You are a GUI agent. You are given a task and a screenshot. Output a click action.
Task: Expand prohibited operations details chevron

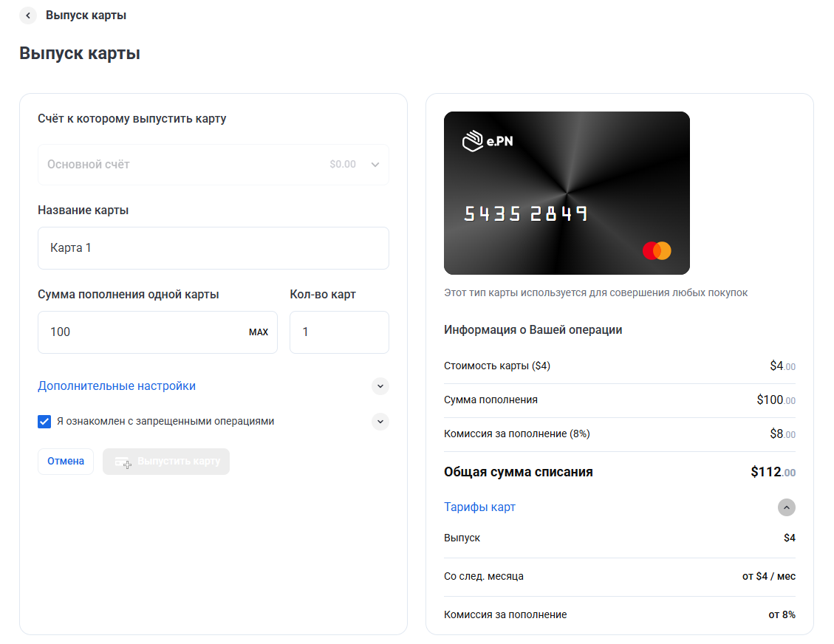point(380,422)
